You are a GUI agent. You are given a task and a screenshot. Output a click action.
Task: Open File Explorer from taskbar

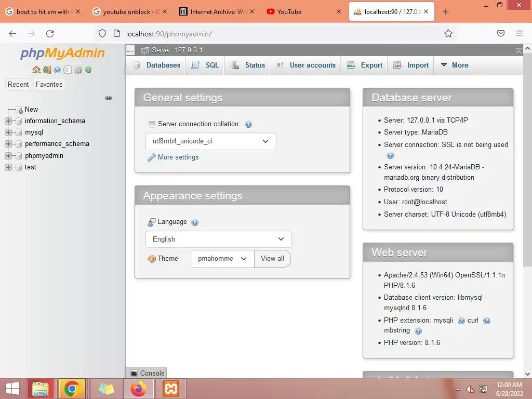[41, 389]
